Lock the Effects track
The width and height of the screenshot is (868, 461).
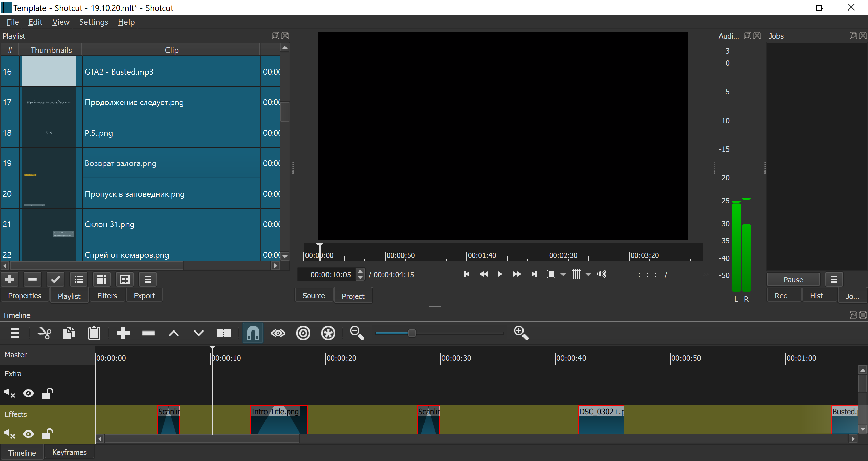[x=47, y=434]
